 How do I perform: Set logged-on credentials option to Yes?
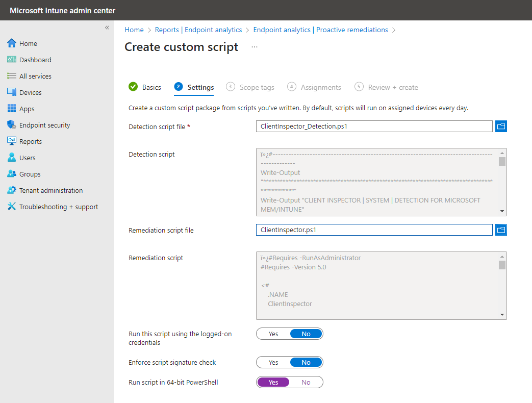point(273,334)
